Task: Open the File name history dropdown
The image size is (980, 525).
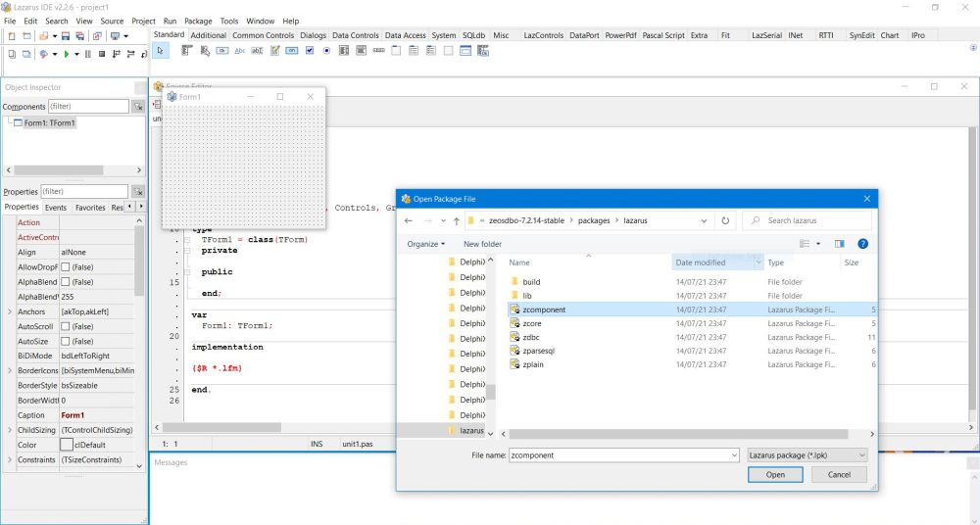Action: pos(734,455)
